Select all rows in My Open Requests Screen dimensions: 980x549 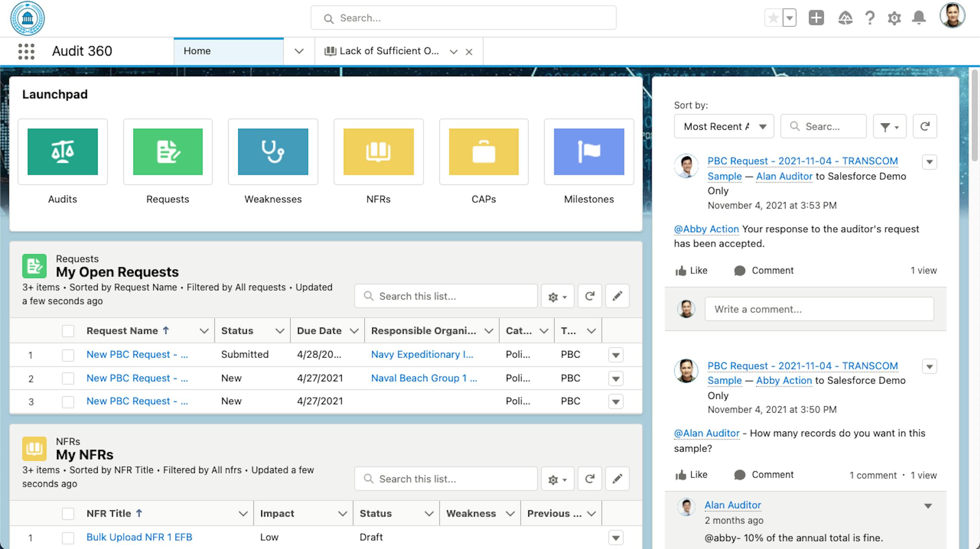coord(68,331)
